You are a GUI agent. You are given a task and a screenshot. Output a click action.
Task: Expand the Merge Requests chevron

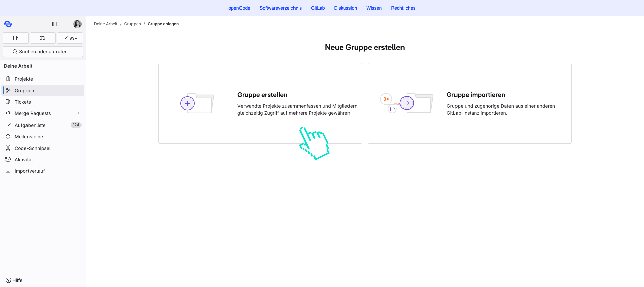79,113
